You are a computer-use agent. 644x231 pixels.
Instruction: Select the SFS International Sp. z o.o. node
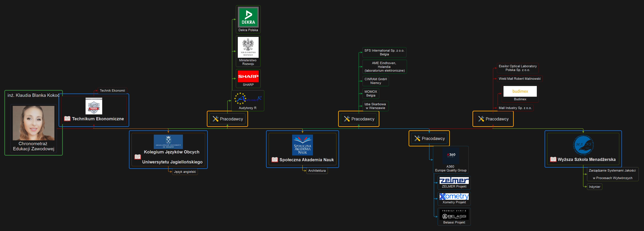(x=384, y=52)
